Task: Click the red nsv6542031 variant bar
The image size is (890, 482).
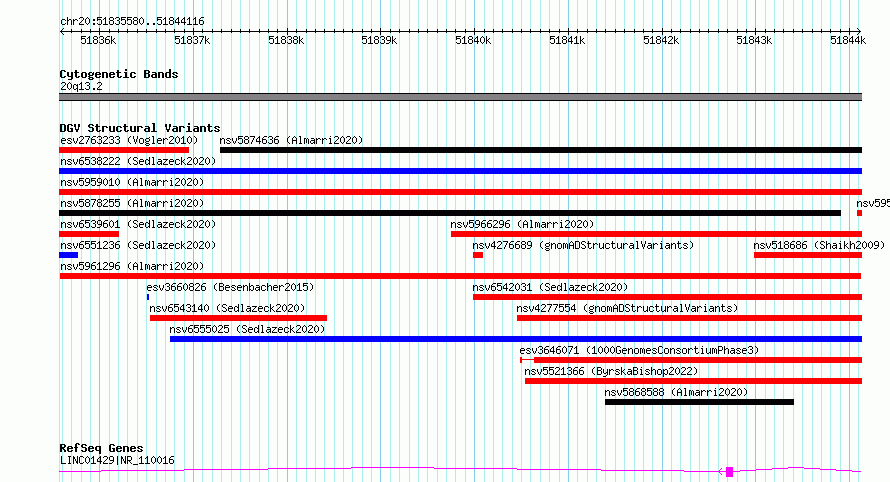Action: [x=668, y=297]
